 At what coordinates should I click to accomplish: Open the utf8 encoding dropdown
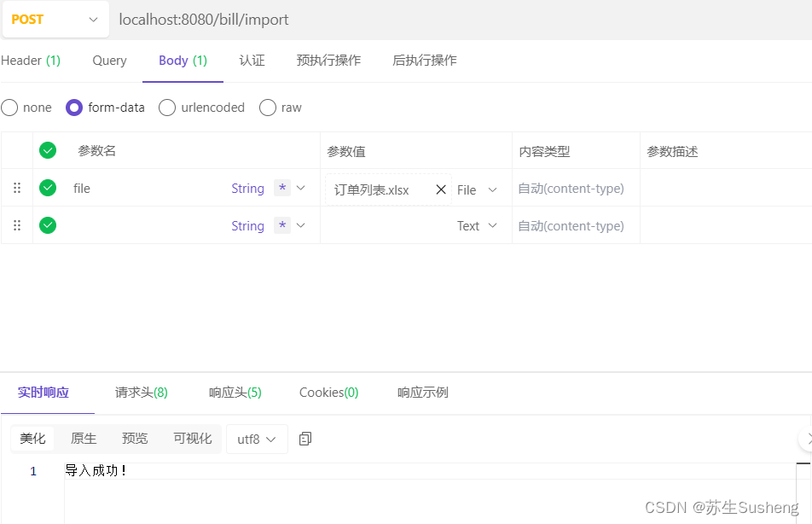(257, 439)
